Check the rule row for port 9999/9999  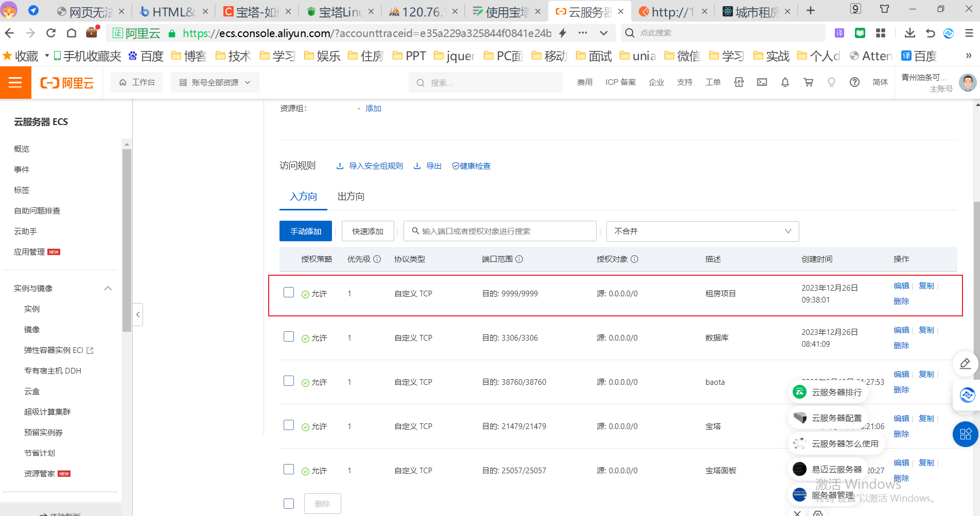(x=289, y=292)
